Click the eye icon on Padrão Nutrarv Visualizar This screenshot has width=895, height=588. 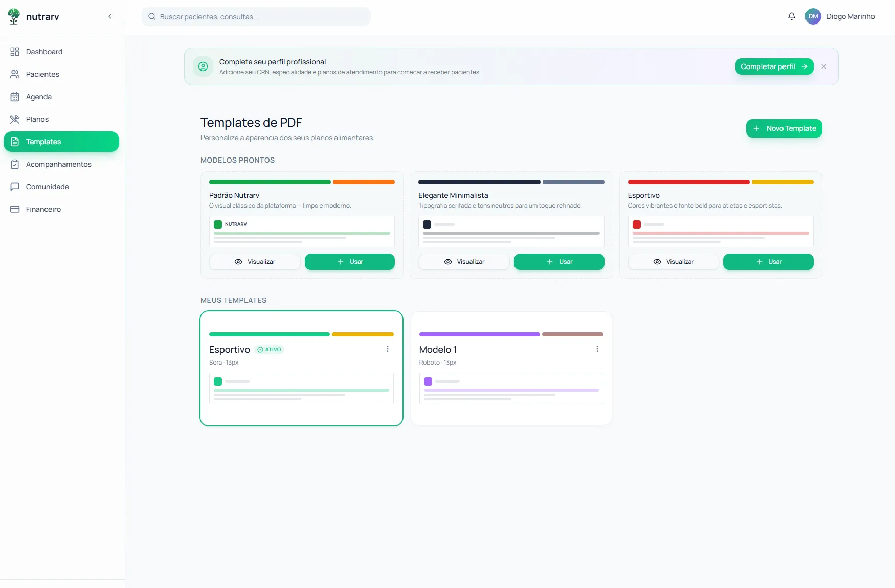238,262
